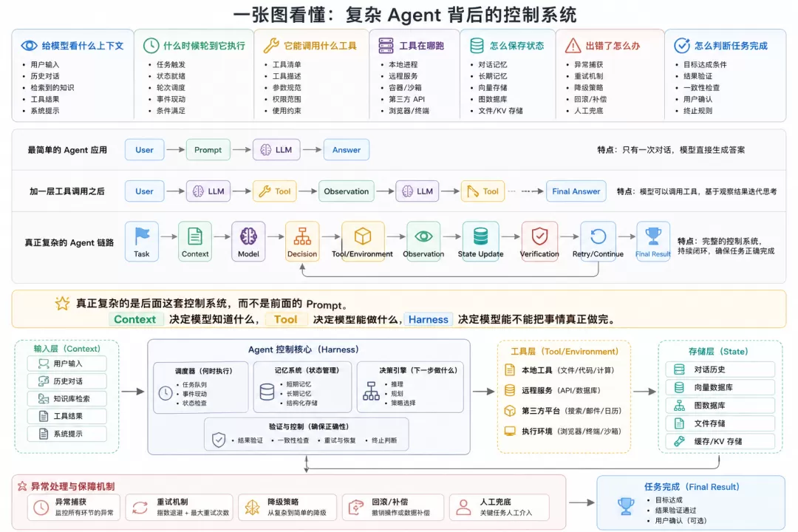The image size is (798, 532).
Task: Click the database icon in 记忆系统 box
Action: (x=267, y=392)
